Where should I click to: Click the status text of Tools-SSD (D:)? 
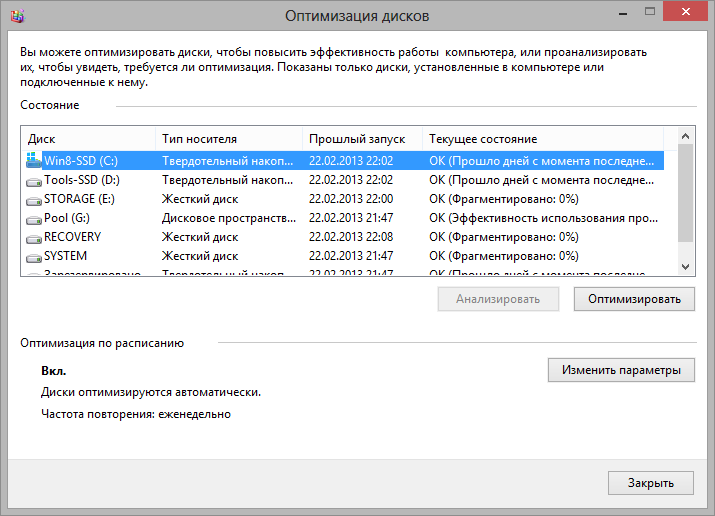(542, 180)
